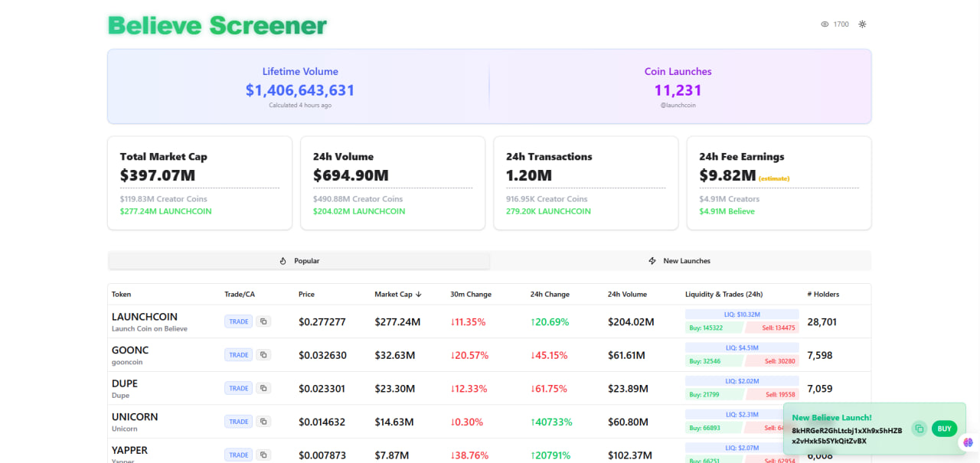
Task: Click BUY in the new launch notification
Action: point(945,429)
